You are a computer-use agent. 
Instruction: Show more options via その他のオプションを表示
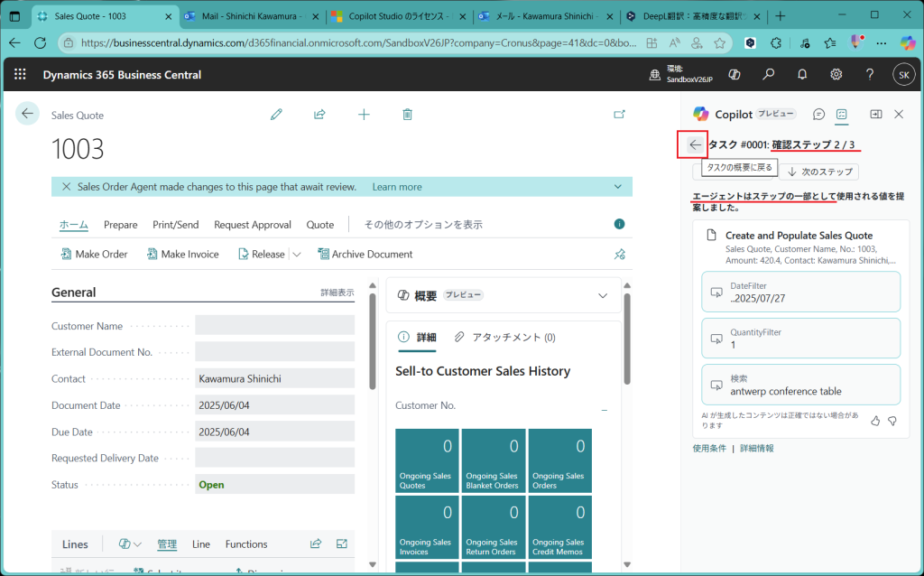coord(423,224)
